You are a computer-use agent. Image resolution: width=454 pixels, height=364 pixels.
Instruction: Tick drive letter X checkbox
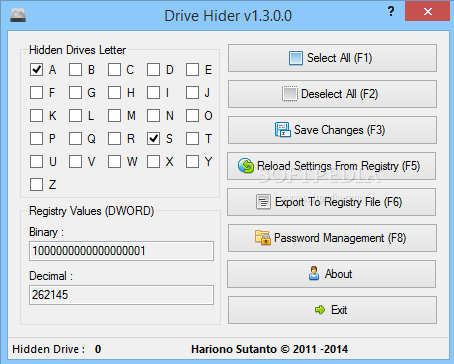[153, 161]
